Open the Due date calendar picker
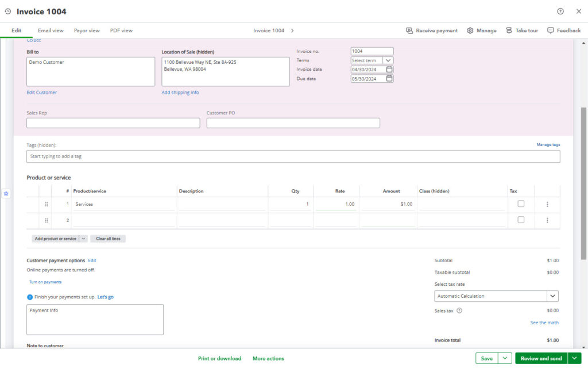The height and width of the screenshot is (368, 588). click(x=389, y=78)
